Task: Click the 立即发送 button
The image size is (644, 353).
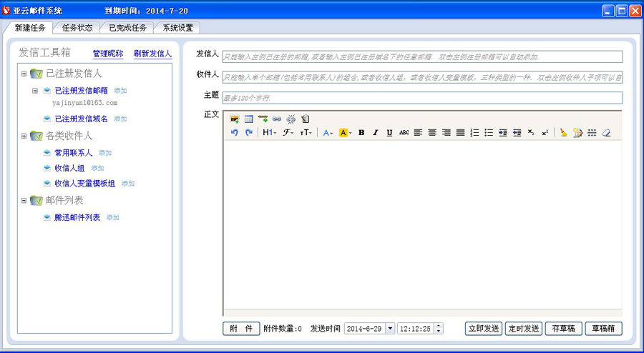Action: (x=483, y=329)
